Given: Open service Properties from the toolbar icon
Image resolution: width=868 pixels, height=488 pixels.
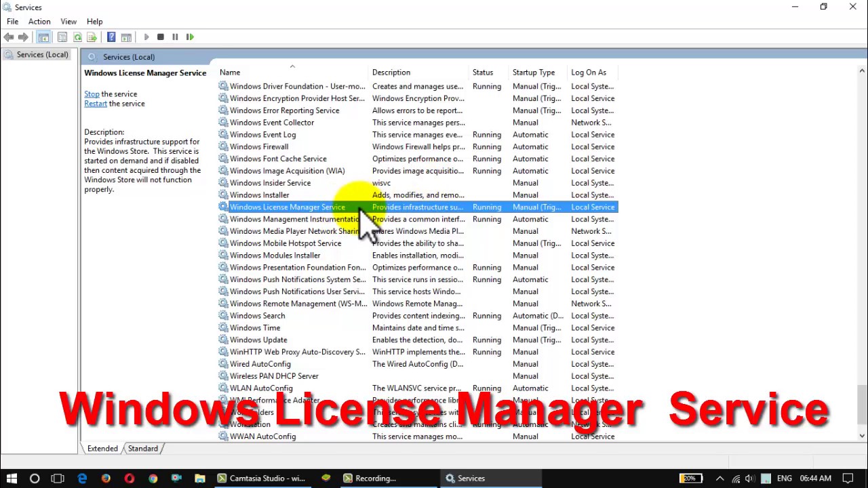Looking at the screenshot, I should 62,37.
